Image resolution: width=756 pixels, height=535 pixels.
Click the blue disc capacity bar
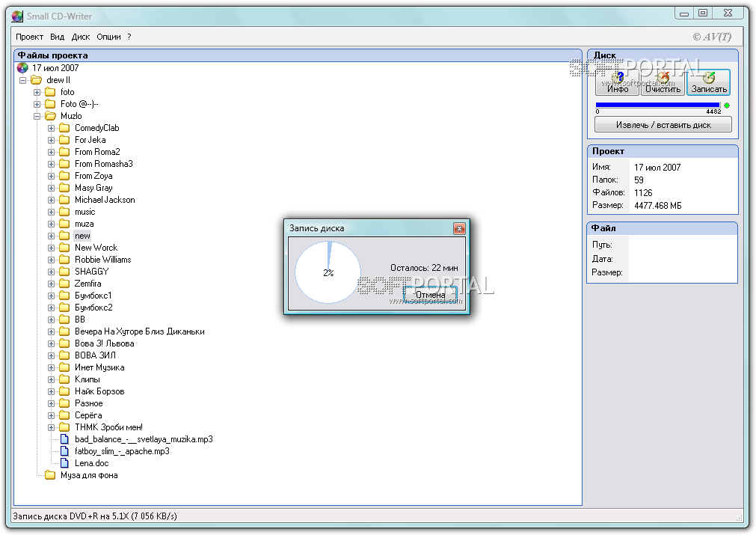click(657, 105)
